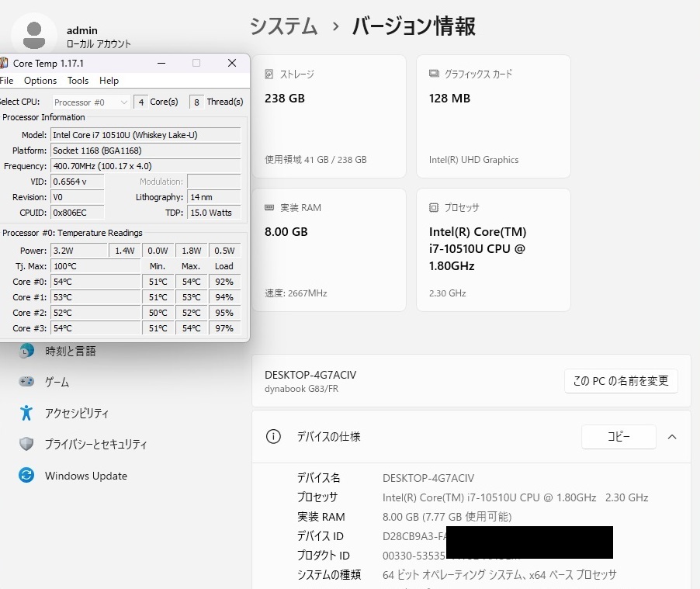Open Windows Update settings page
The height and width of the screenshot is (589, 700).
[x=86, y=476]
